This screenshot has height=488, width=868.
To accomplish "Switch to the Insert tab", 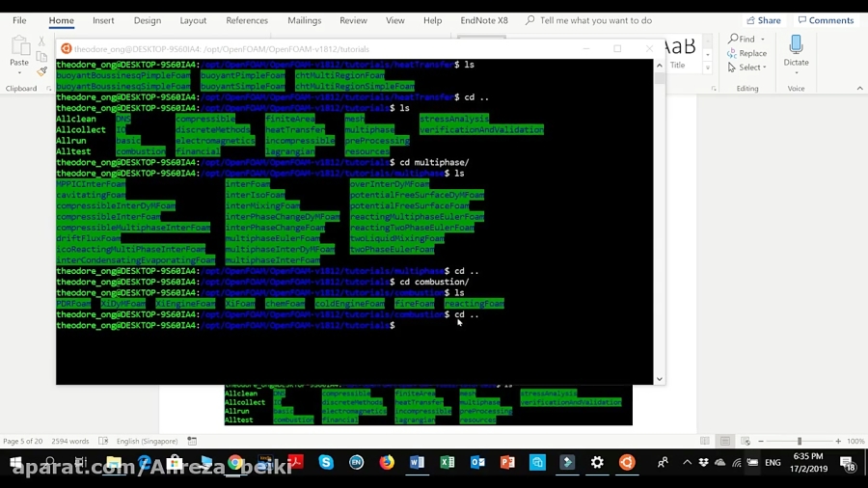I will tap(103, 20).
